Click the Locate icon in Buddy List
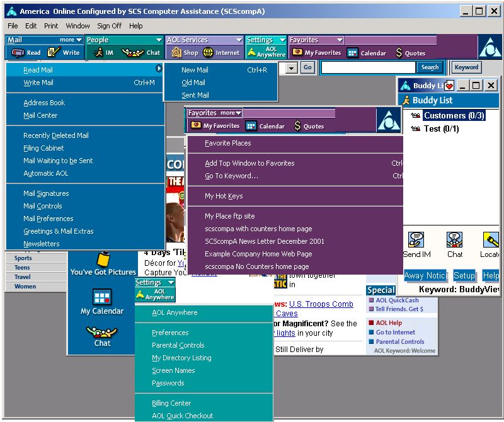The image size is (504, 422). 491,240
